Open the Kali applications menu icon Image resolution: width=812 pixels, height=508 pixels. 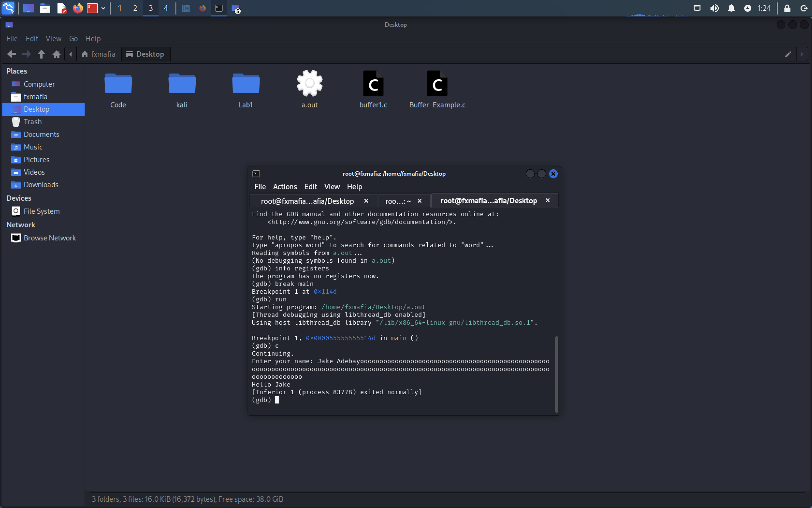click(x=8, y=8)
